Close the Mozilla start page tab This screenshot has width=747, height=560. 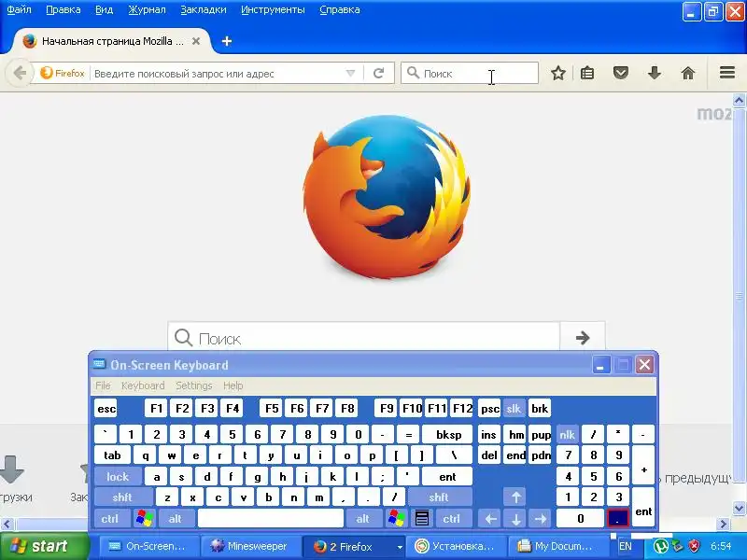point(196,41)
